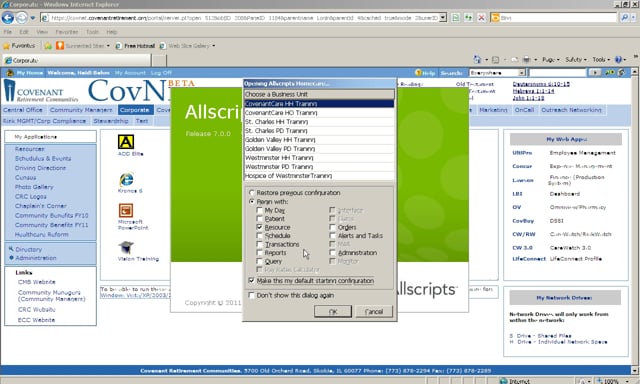Image resolution: width=640 pixels, height=384 pixels.
Task: Select the Corporate portal tab
Action: [x=135, y=110]
